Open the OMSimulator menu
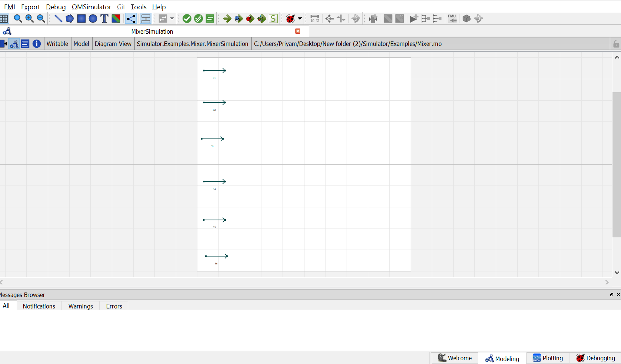621x364 pixels. 91,7
